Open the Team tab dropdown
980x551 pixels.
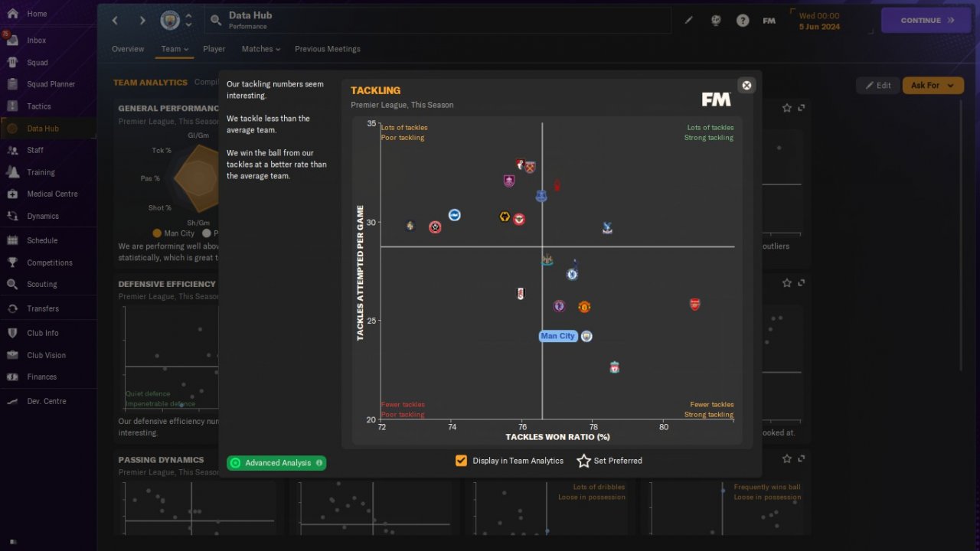[175, 49]
